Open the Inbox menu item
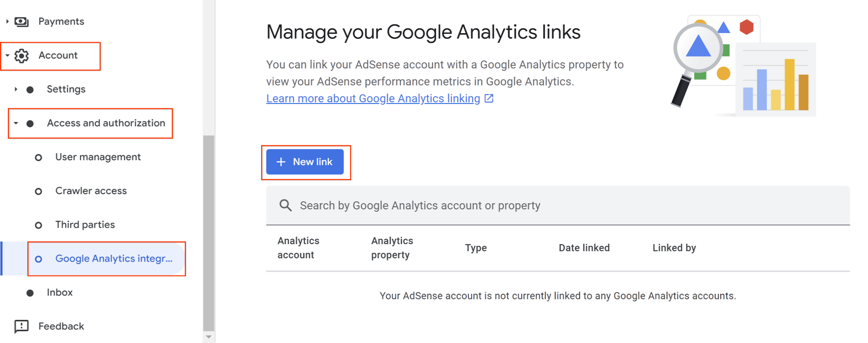 pos(60,293)
